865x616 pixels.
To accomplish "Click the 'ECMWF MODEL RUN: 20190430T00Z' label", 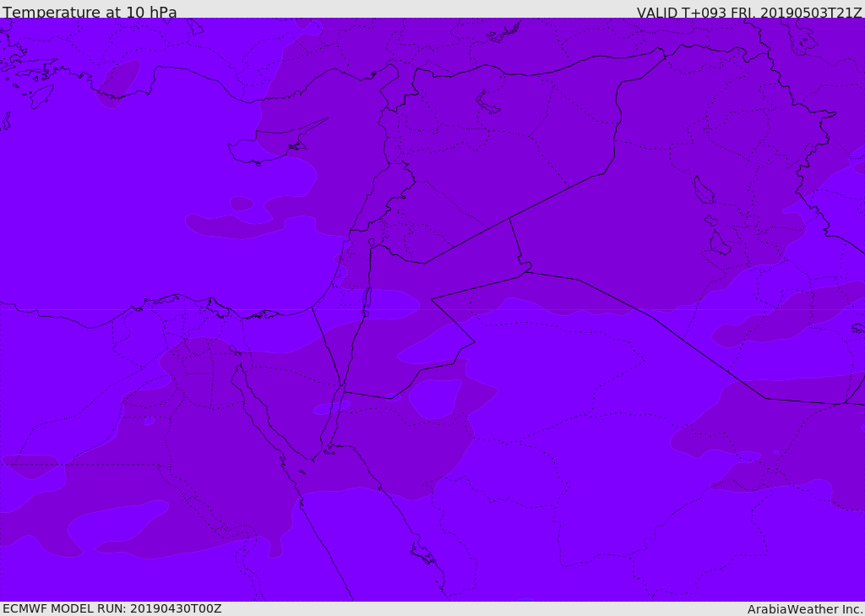I will 112,608.
